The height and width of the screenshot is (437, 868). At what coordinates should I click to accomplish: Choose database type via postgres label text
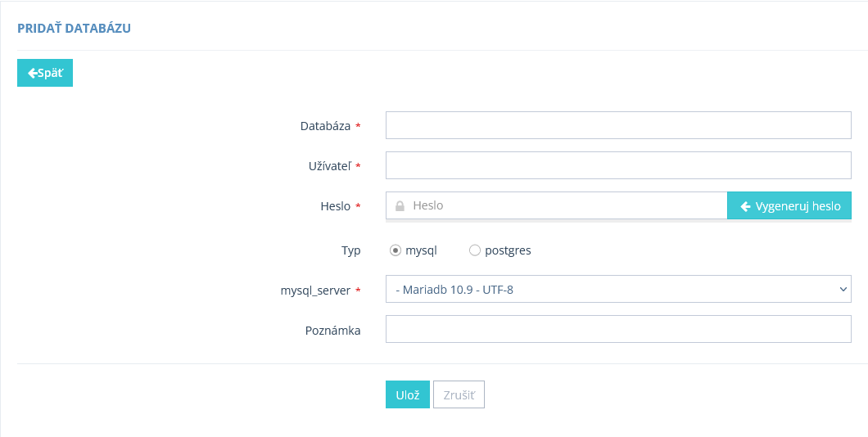(x=508, y=250)
